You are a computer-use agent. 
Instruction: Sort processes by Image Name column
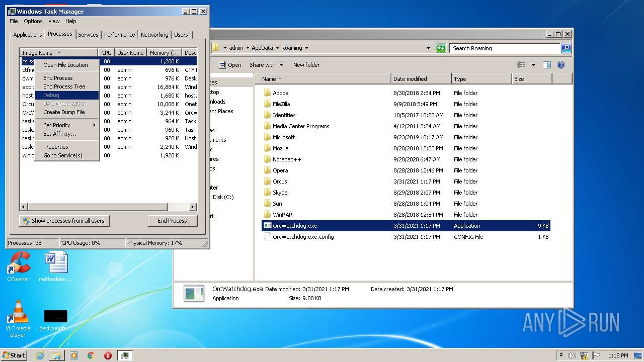pos(59,53)
